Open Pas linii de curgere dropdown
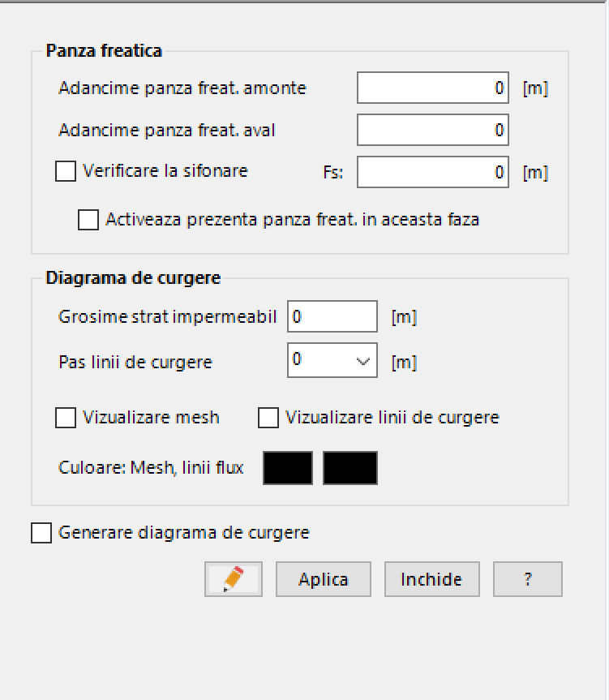Image resolution: width=609 pixels, height=700 pixels. pos(362,362)
